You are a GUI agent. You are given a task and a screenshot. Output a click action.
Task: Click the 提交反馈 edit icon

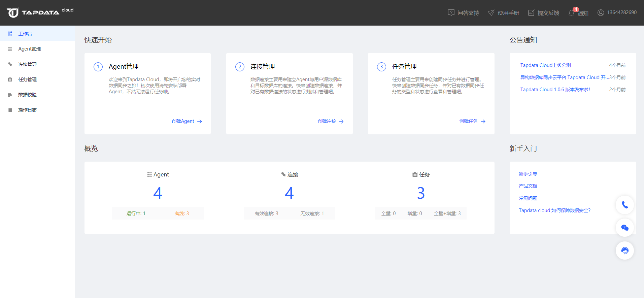(x=531, y=13)
